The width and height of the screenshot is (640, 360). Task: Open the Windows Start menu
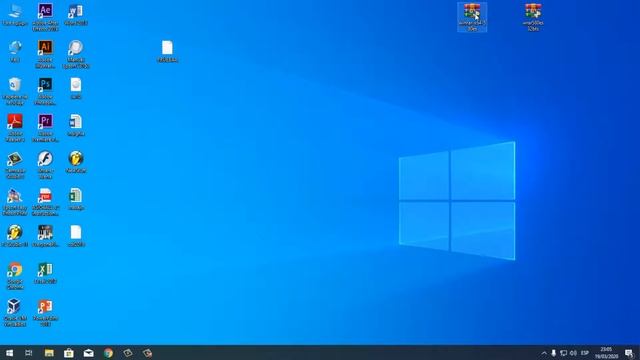coord(9,353)
